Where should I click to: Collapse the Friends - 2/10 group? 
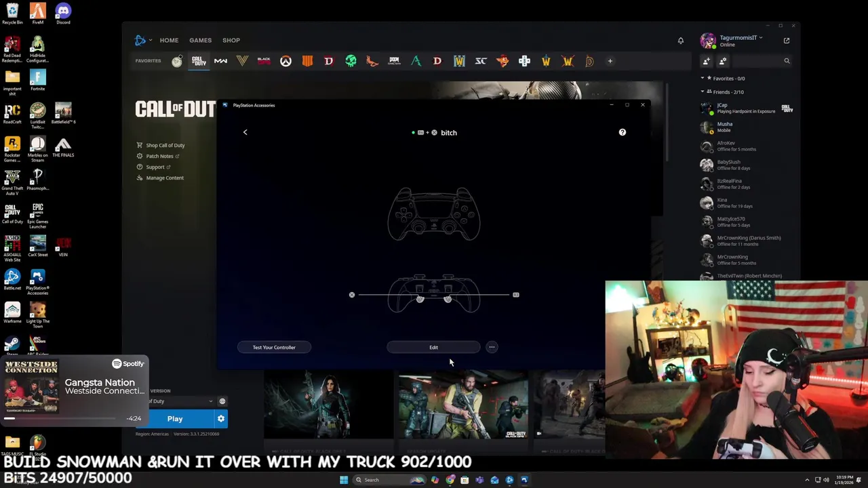(x=703, y=92)
